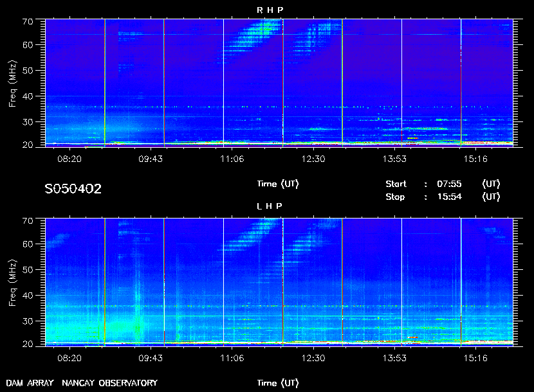Viewport: 534px width, 392px height.
Task: Click the 15:16 tick label on RHP plot
Action: click(475, 159)
